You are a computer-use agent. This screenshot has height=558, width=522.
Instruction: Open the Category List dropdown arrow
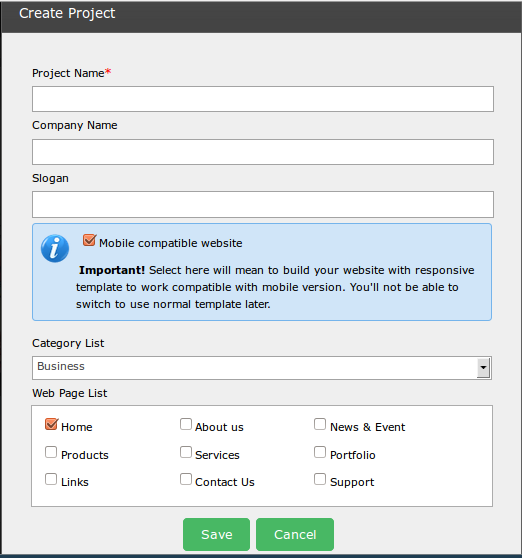[x=483, y=368]
